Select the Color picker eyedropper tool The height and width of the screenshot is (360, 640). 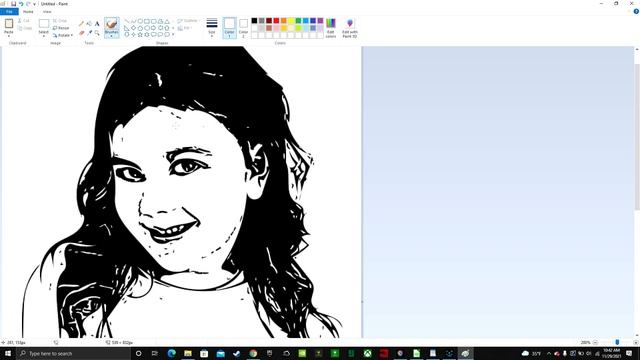pos(89,33)
